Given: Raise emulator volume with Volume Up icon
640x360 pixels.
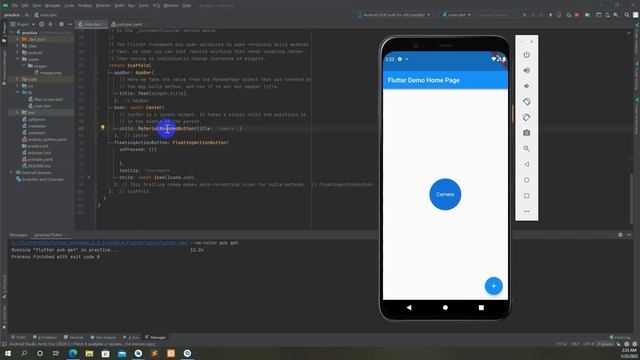Looking at the screenshot, I should tap(527, 70).
